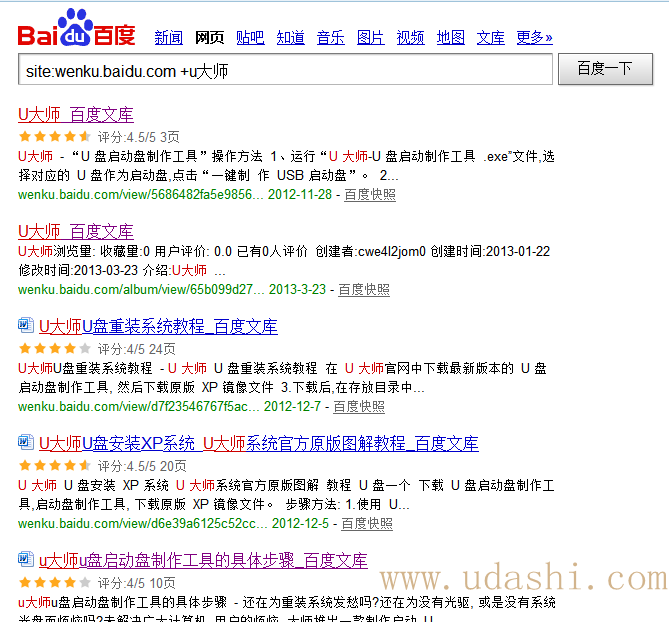Click star rating showing 评分:4/5 10页
The width and height of the screenshot is (669, 622).
(x=55, y=582)
